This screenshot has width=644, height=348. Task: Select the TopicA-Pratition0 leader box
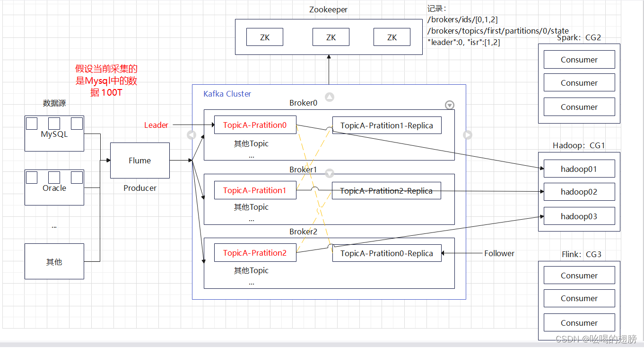click(255, 125)
